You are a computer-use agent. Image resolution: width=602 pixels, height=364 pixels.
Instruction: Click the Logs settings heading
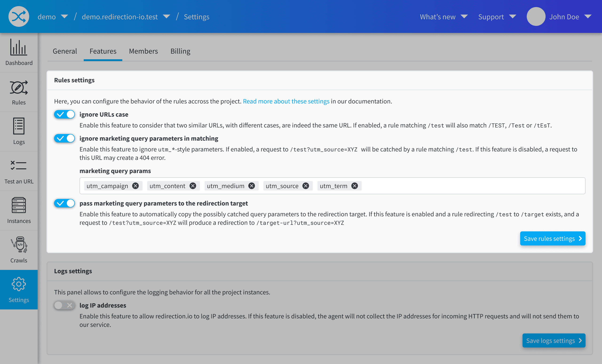(73, 271)
